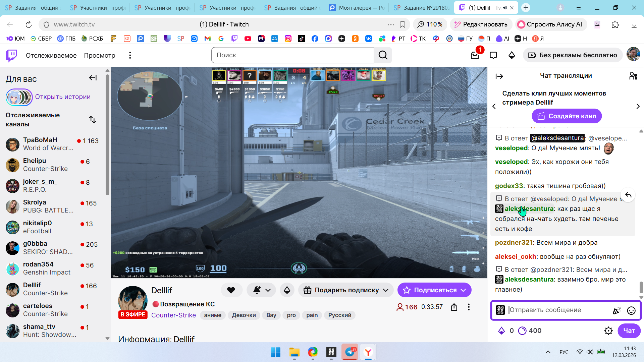
Task: Click the Get Bits diamond icon in top bar
Action: click(x=512, y=55)
